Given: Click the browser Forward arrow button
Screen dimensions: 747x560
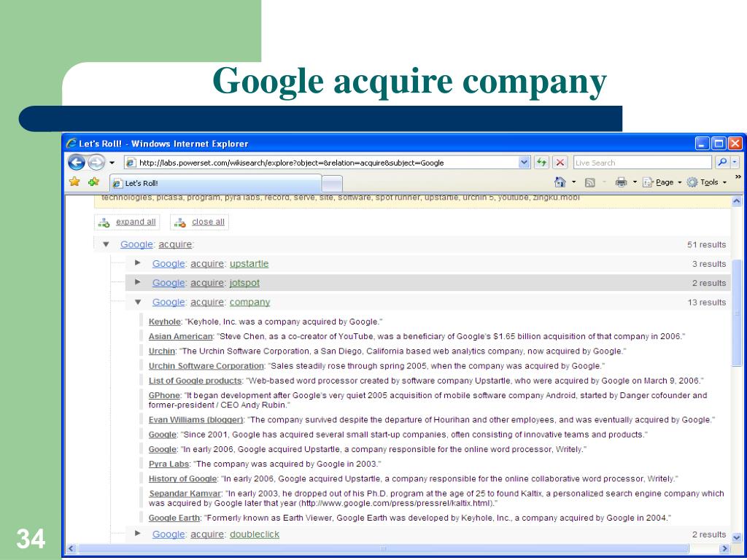Looking at the screenshot, I should point(96,163).
